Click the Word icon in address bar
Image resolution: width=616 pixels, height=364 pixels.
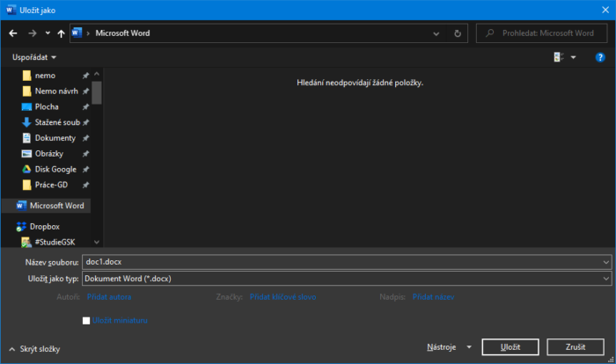[x=77, y=33]
